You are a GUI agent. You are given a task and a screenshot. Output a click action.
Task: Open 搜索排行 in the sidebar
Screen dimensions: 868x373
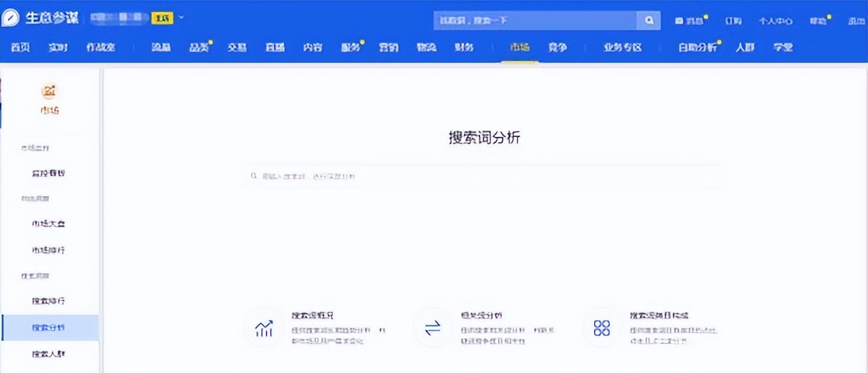(49, 300)
